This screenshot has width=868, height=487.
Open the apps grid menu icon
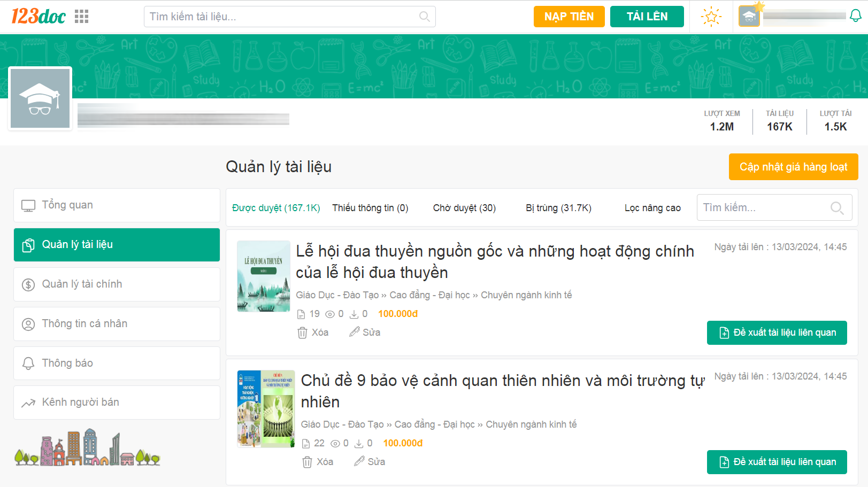81,17
